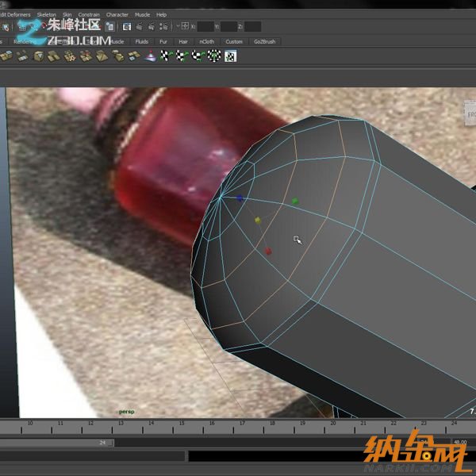Screen dimensions: 476x476
Task: Click the first shelf icon on the left
Action: pos(6,56)
